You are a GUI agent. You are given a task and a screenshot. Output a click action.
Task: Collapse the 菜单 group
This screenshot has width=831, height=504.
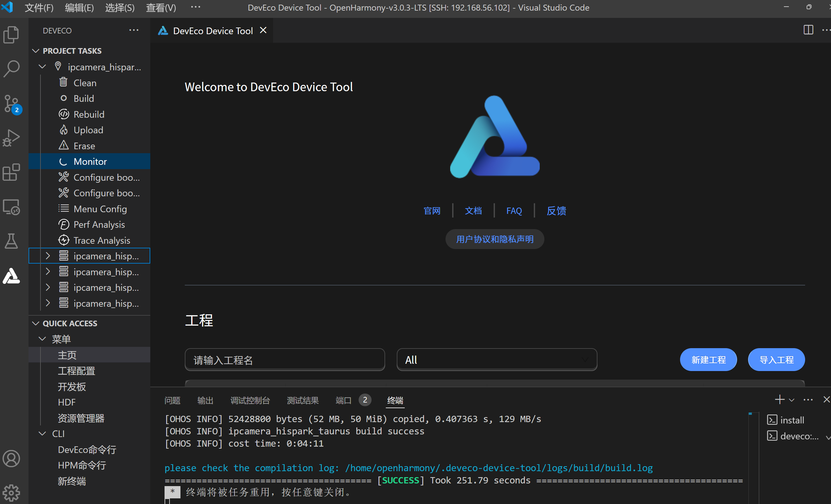42,339
